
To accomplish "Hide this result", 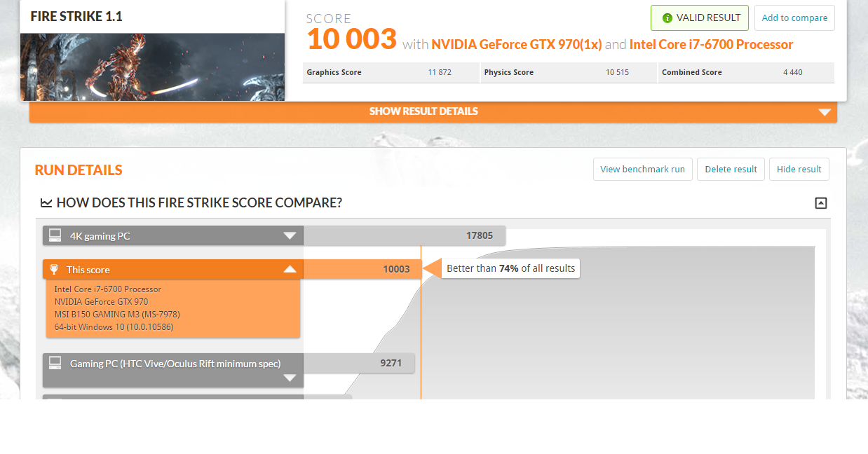I will coord(799,170).
